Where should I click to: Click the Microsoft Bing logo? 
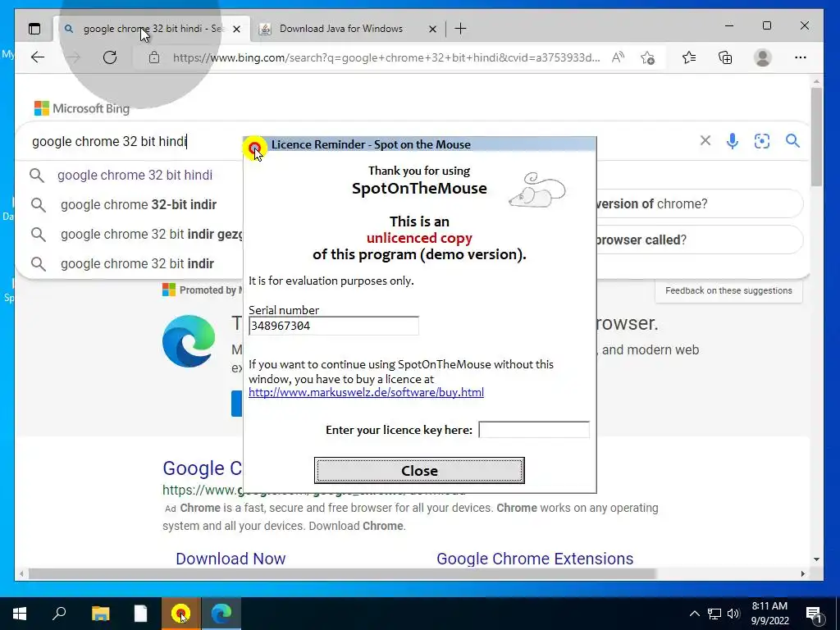tap(82, 108)
